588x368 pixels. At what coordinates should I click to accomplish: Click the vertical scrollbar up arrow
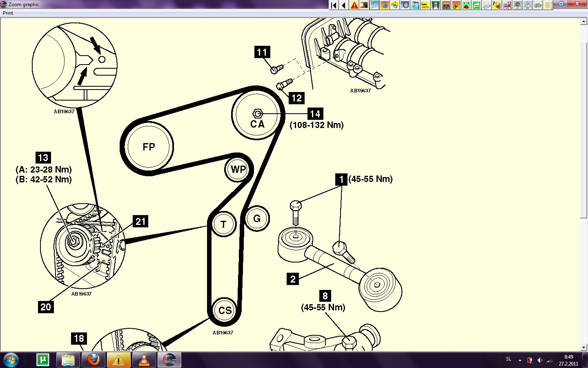(x=584, y=22)
